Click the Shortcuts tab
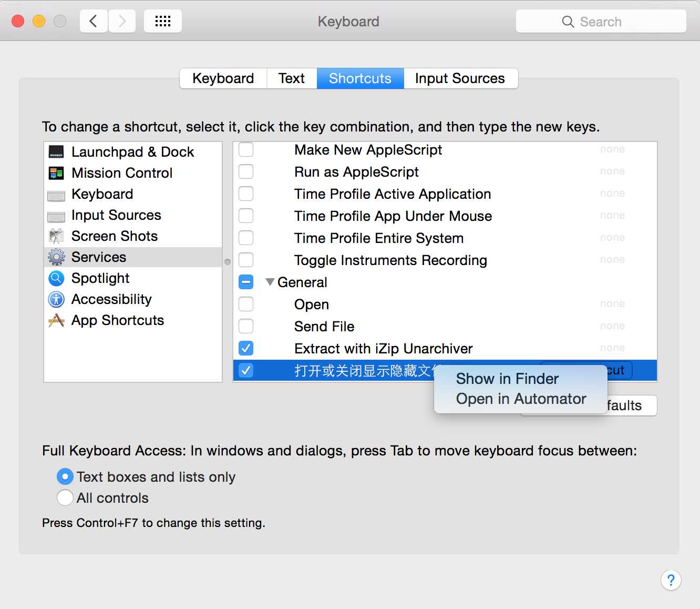The image size is (700, 609). point(361,78)
